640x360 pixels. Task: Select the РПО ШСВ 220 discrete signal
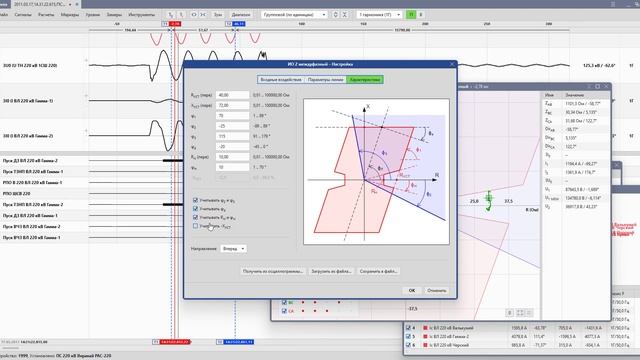click(16, 193)
